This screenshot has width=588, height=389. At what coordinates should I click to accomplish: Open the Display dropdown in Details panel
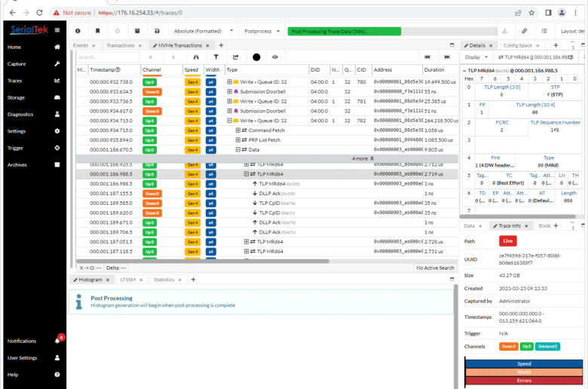(476, 57)
